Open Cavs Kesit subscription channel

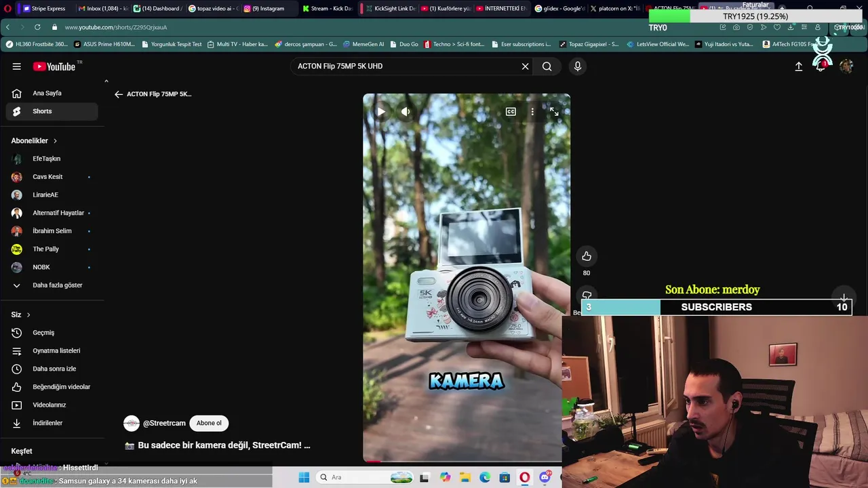52,177
